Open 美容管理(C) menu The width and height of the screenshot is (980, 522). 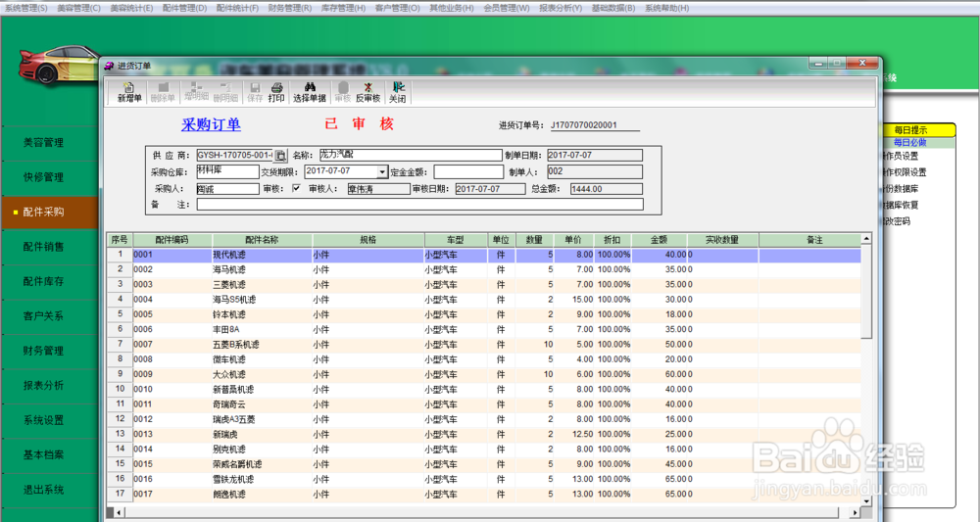[x=78, y=8]
